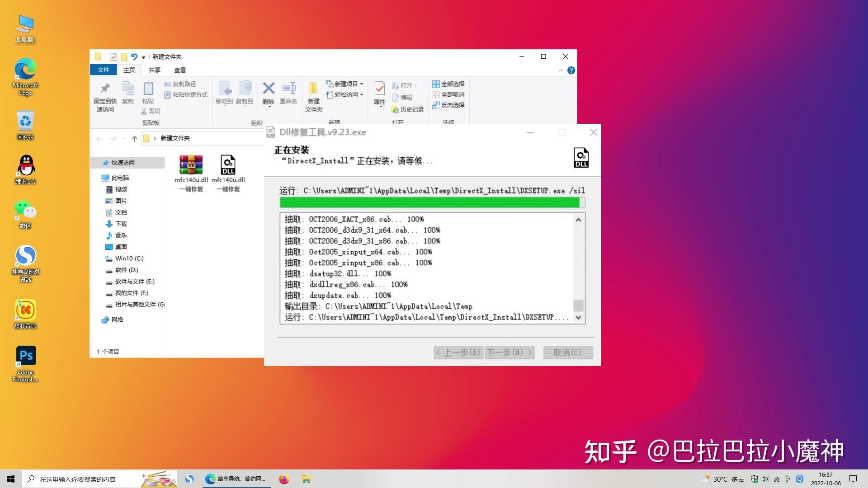Select Win10 (C:) drive in sidebar
Image resolution: width=868 pixels, height=488 pixels.
tap(129, 258)
